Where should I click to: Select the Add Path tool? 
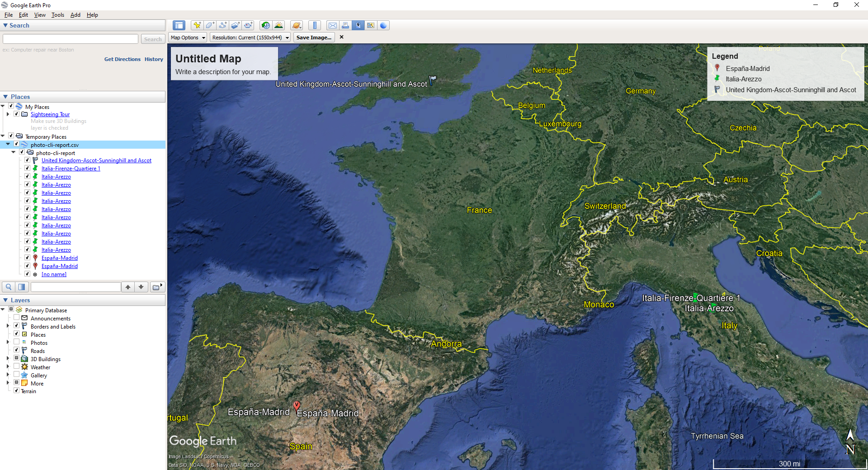point(222,25)
